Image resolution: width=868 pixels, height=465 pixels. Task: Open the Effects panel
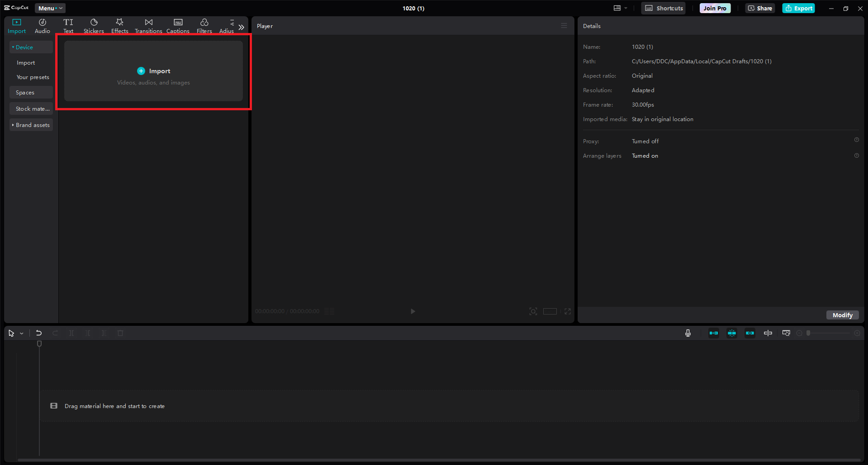pos(120,26)
